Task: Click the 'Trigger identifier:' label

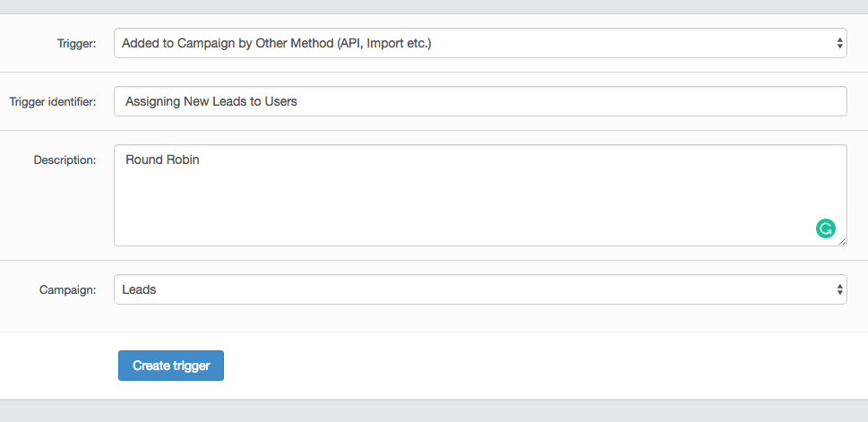Action: point(53,101)
